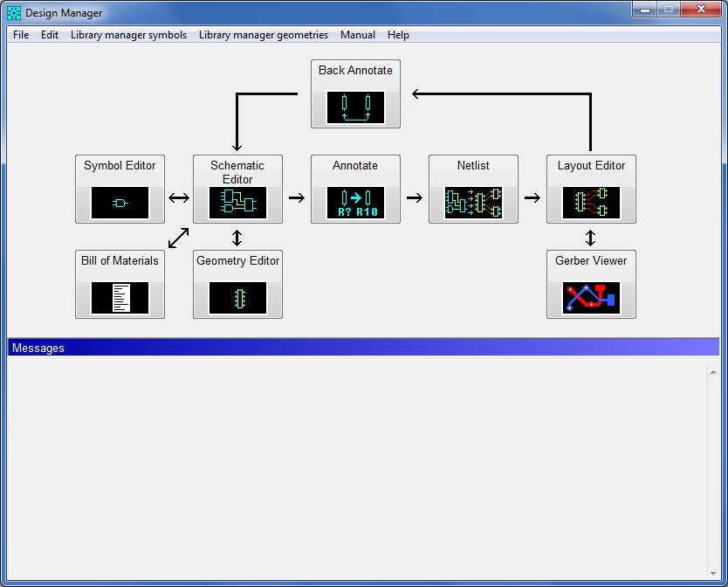
Task: Click the Messages panel header
Action: click(363, 348)
